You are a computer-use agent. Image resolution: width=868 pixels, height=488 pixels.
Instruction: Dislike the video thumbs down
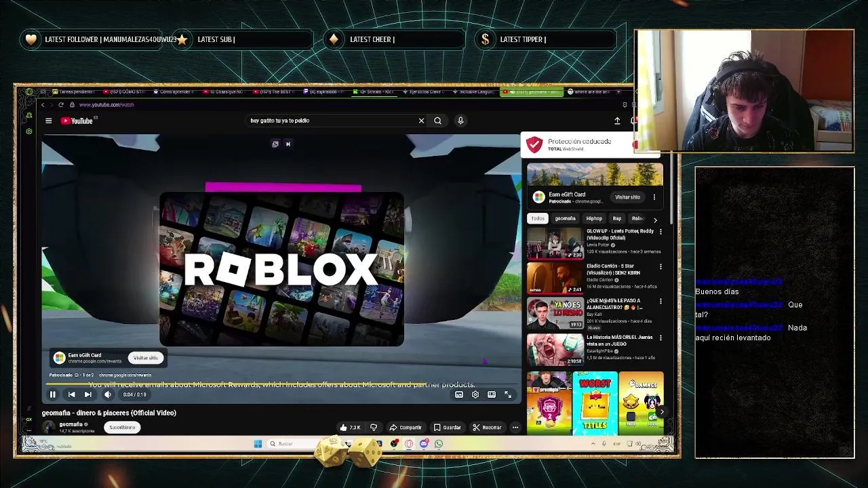374,428
